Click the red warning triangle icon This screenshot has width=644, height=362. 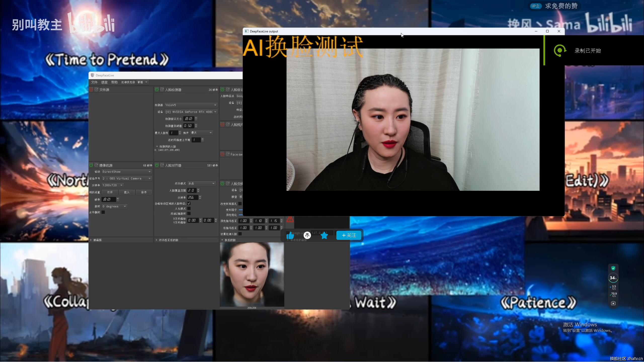pos(290,219)
